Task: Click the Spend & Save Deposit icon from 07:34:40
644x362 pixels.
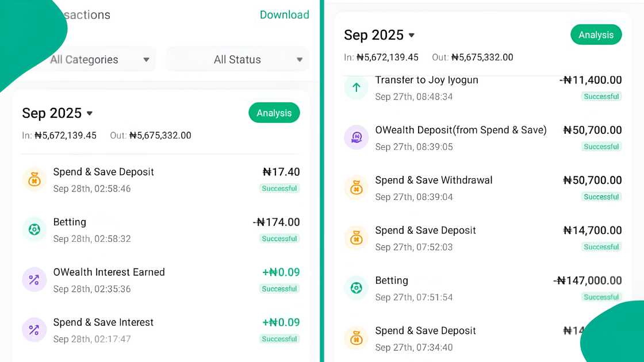Action: [x=356, y=338]
